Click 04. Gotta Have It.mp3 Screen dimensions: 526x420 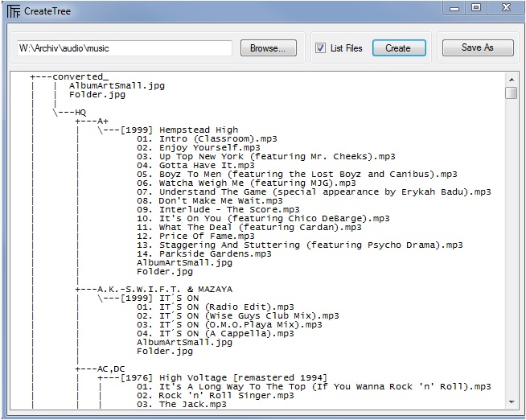[x=195, y=166]
